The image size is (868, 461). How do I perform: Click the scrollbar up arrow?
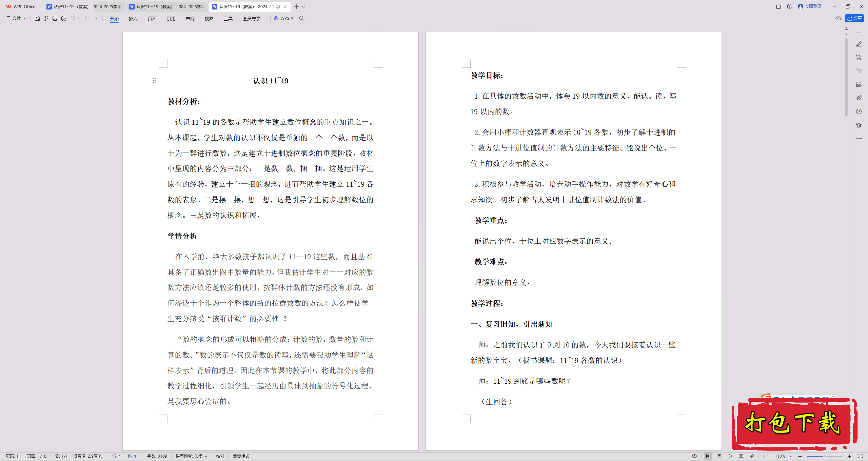pos(846,35)
